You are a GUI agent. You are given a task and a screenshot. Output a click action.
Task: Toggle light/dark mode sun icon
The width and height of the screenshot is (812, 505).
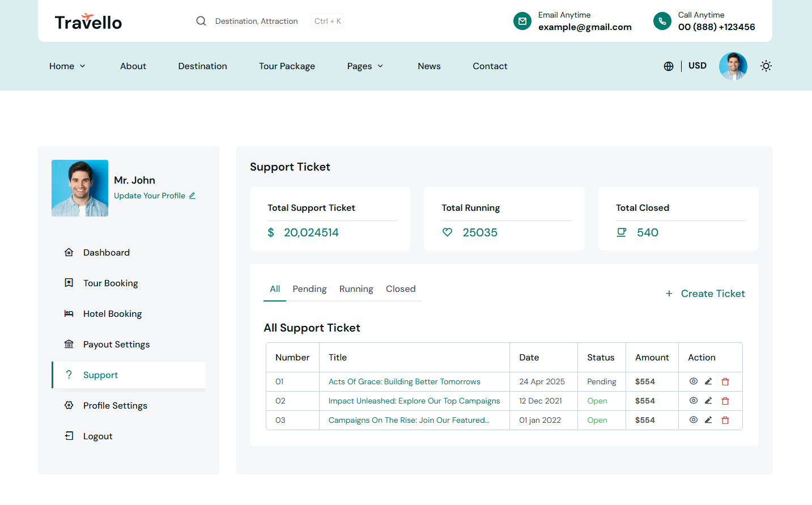[x=766, y=66]
